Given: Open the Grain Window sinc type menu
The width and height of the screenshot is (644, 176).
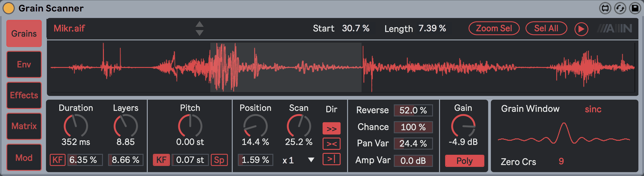Looking at the screenshot, I should tap(593, 109).
